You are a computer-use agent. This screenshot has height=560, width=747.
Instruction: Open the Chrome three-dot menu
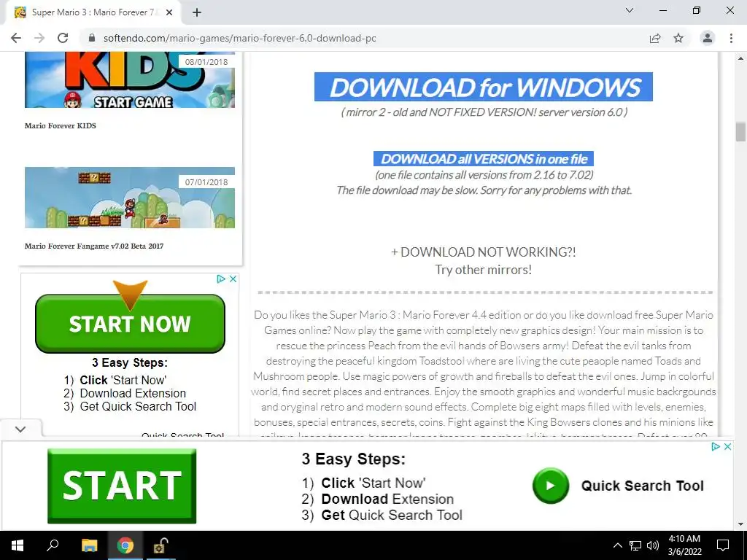[731, 38]
